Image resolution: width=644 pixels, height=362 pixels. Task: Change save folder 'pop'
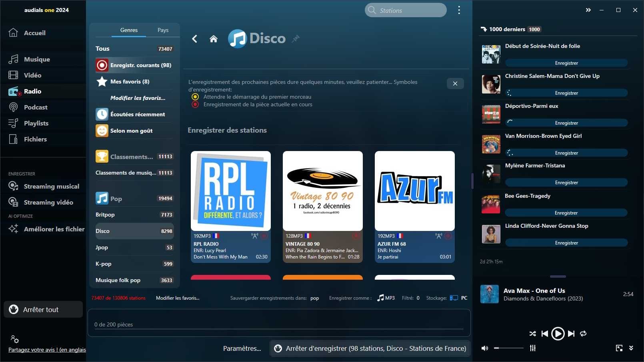coord(315,298)
